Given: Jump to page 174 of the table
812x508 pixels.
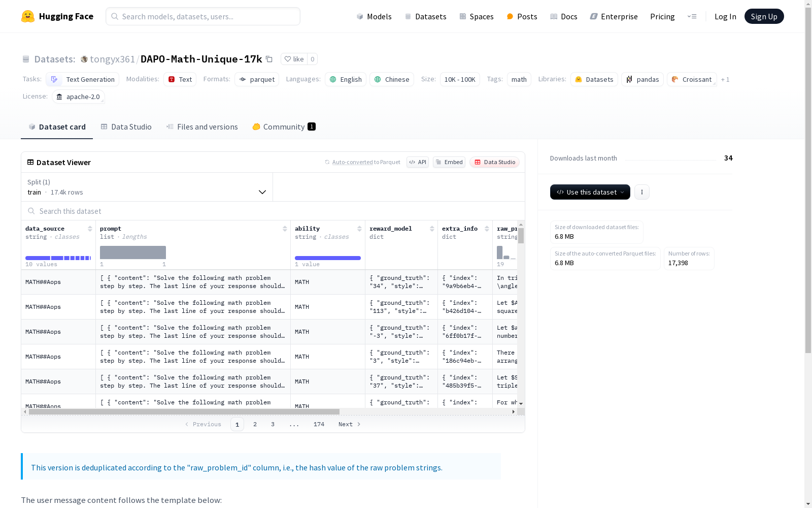Looking at the screenshot, I should pyautogui.click(x=319, y=424).
